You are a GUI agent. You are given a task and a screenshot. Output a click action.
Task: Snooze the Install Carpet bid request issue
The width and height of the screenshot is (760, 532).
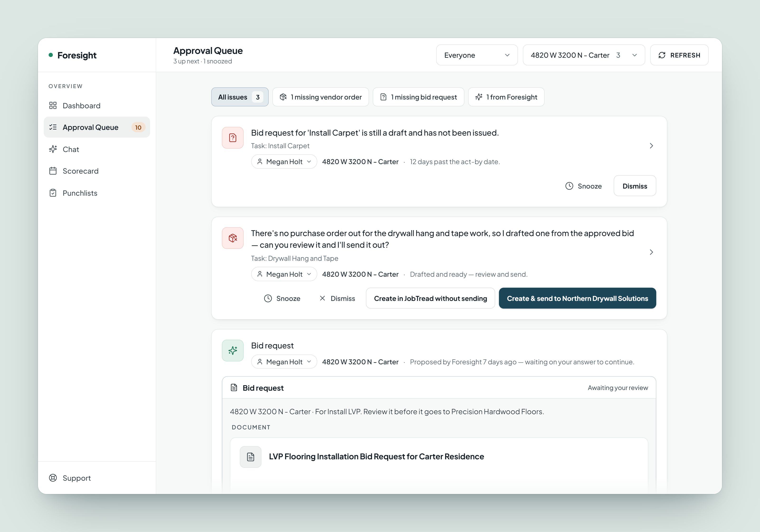[583, 186]
